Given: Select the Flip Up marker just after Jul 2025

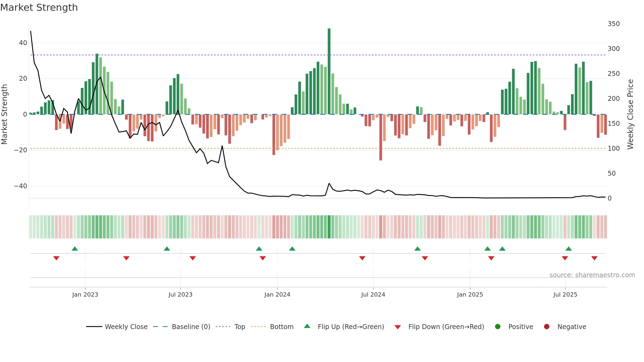Looking at the screenshot, I should click(x=569, y=249).
